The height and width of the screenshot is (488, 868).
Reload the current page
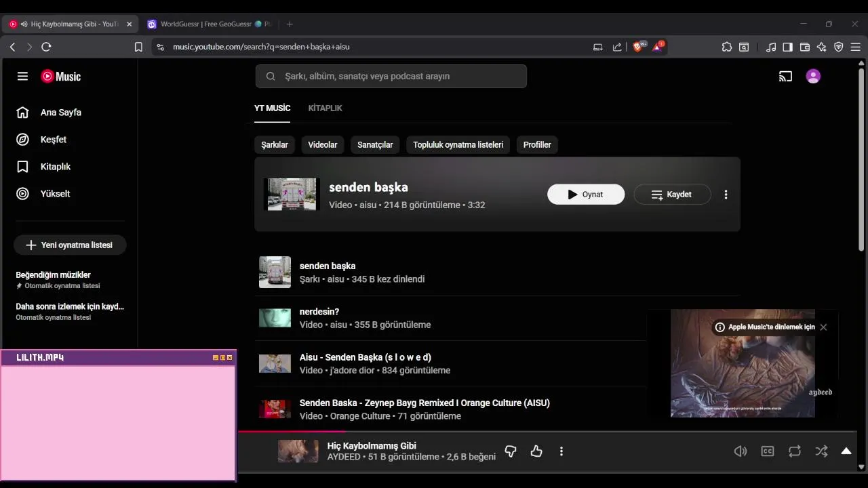click(x=46, y=47)
